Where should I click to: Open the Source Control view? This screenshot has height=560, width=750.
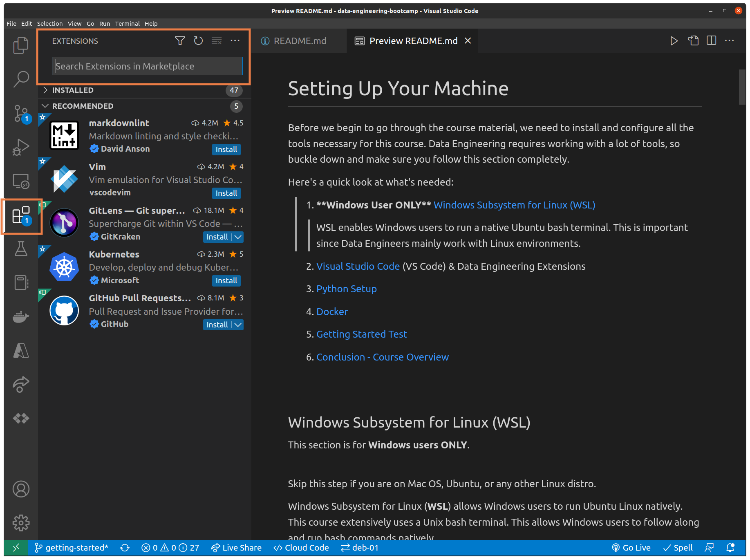click(x=20, y=114)
